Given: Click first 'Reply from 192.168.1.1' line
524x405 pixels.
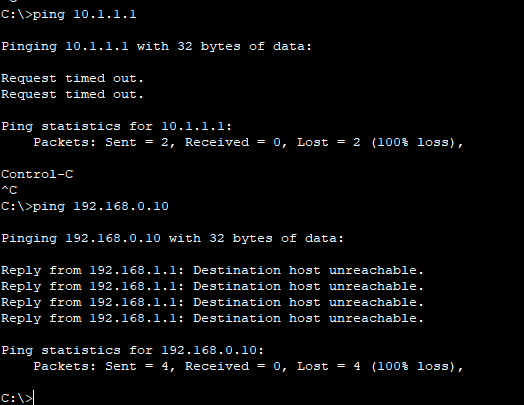Looking at the screenshot, I should point(212,270).
